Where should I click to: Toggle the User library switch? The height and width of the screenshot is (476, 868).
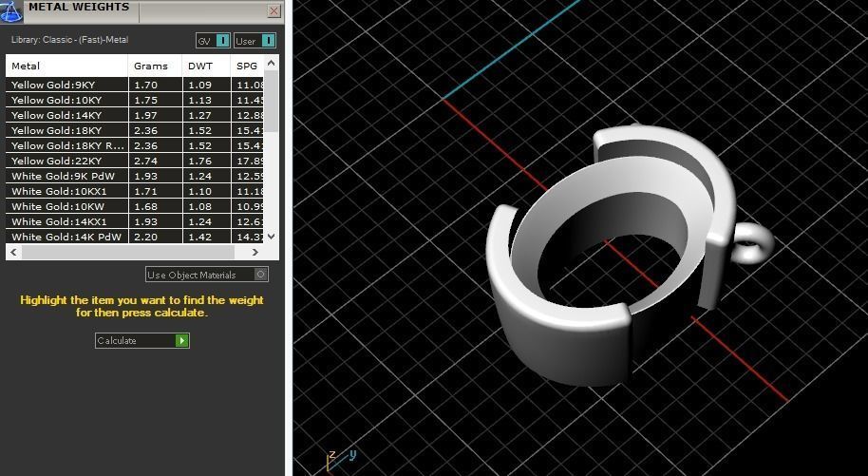pyautogui.click(x=255, y=41)
